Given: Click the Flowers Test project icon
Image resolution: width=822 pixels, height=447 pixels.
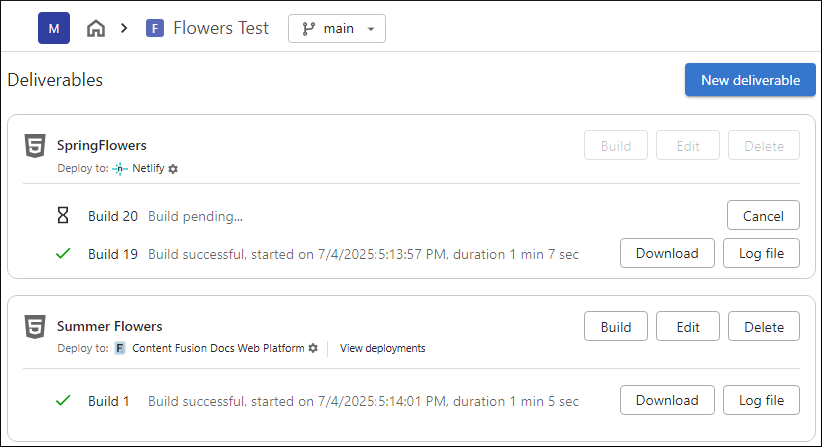Looking at the screenshot, I should pos(155,29).
